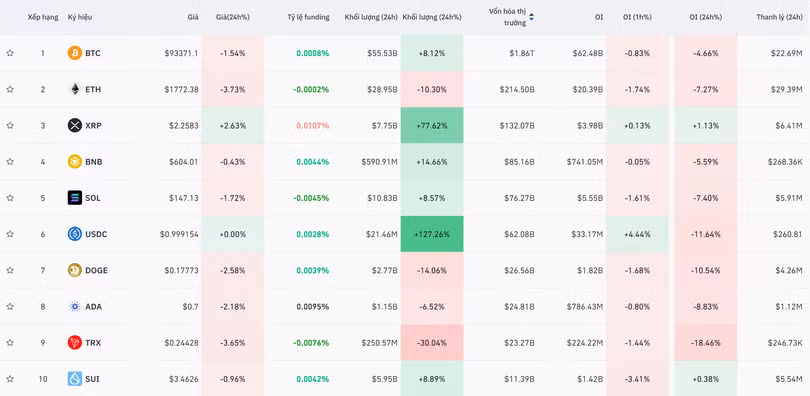Image resolution: width=810 pixels, height=396 pixels.
Task: Sort by Tỷ lệ funding header
Action: tap(308, 17)
